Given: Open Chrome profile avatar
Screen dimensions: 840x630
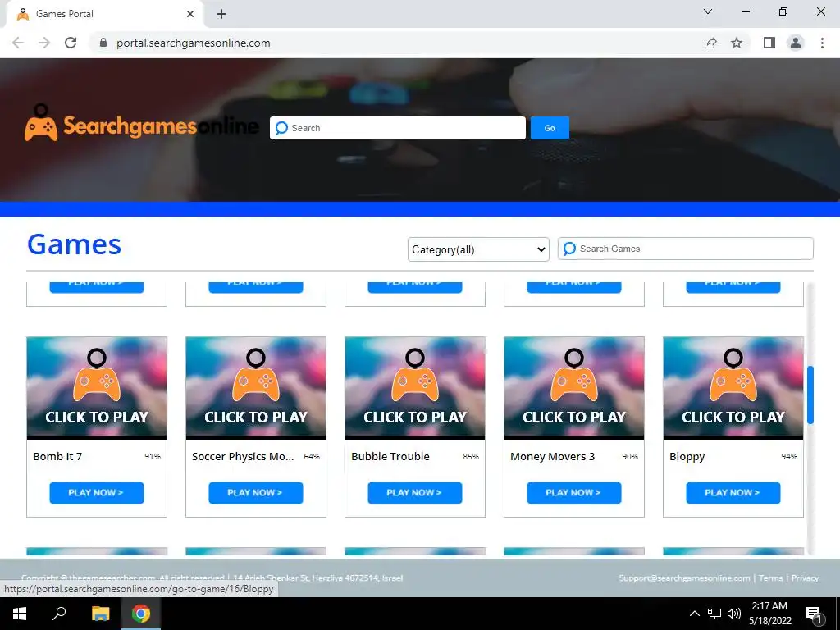Looking at the screenshot, I should pyautogui.click(x=796, y=43).
